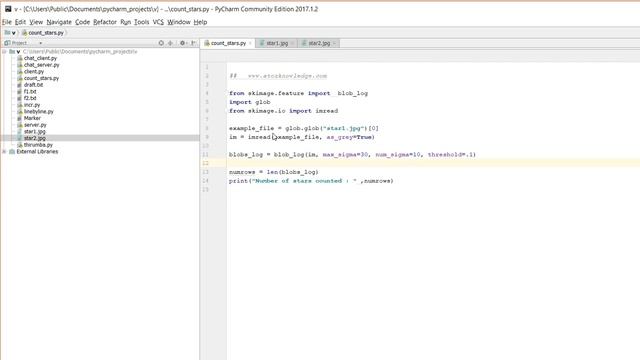
Task: Open the Window menu
Action: pos(179,22)
